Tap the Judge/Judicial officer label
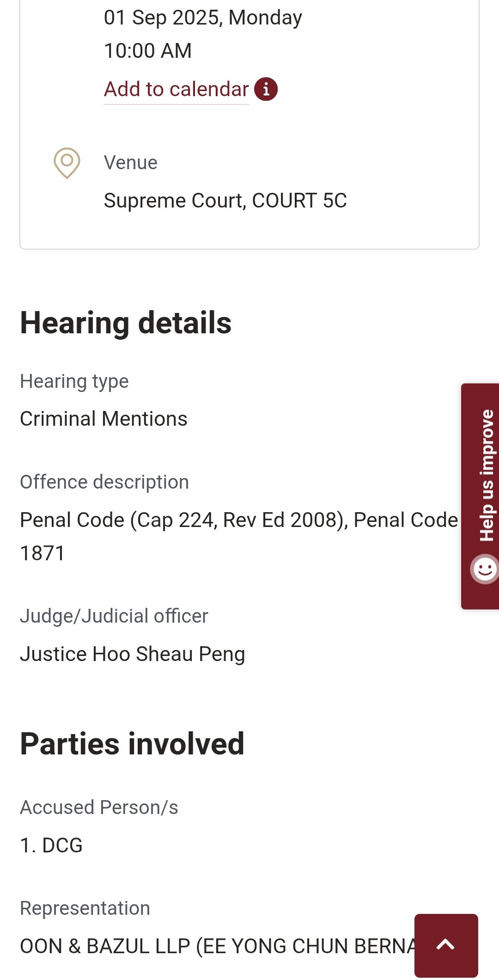 114,616
